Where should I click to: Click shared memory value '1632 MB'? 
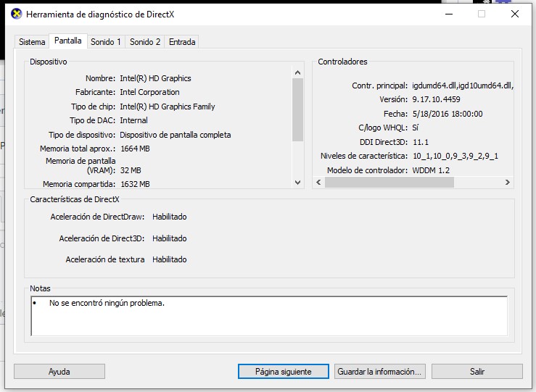(x=136, y=184)
